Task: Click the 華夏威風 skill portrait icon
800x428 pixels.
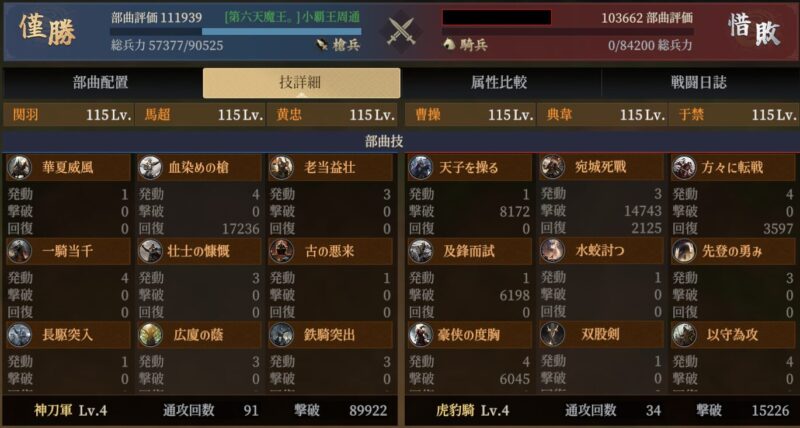Action: (x=19, y=167)
